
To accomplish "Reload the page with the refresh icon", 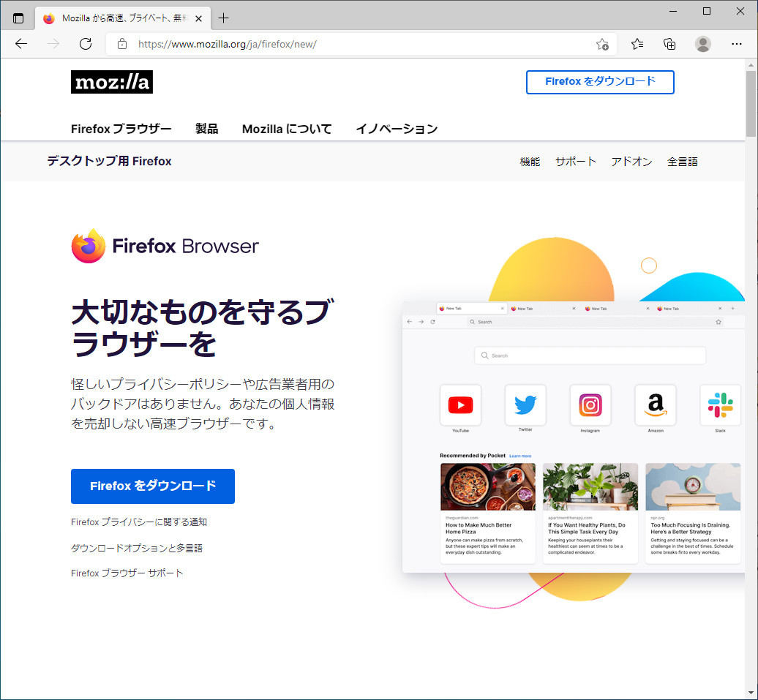I will pos(86,44).
